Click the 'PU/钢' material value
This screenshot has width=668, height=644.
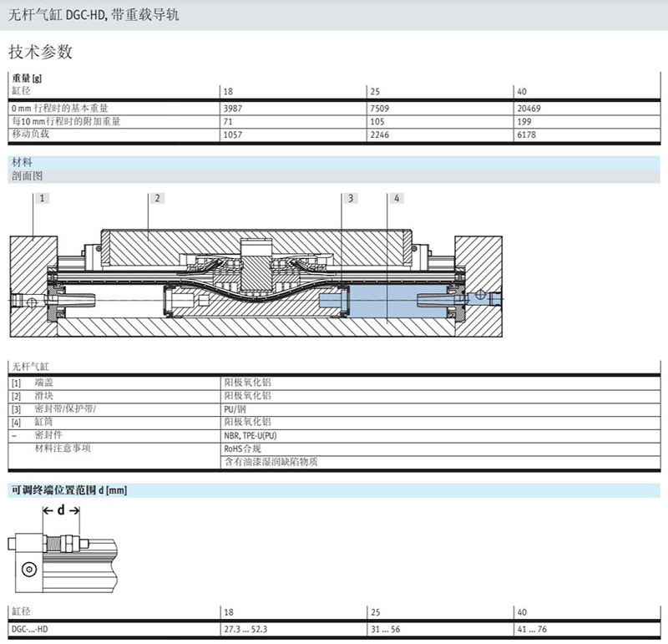click(235, 409)
